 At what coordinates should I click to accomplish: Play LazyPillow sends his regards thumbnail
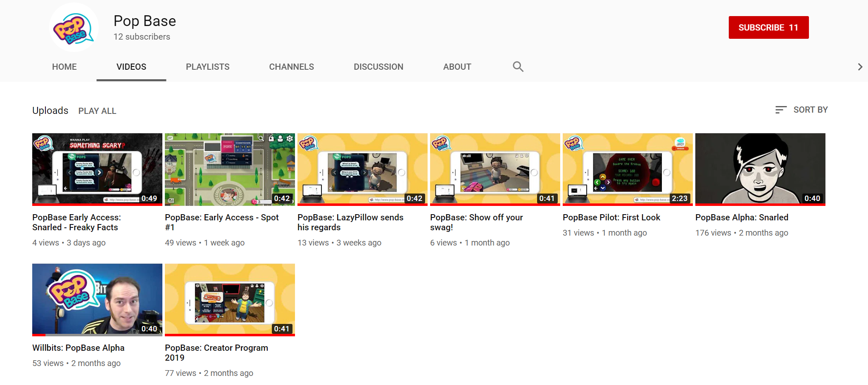[362, 169]
